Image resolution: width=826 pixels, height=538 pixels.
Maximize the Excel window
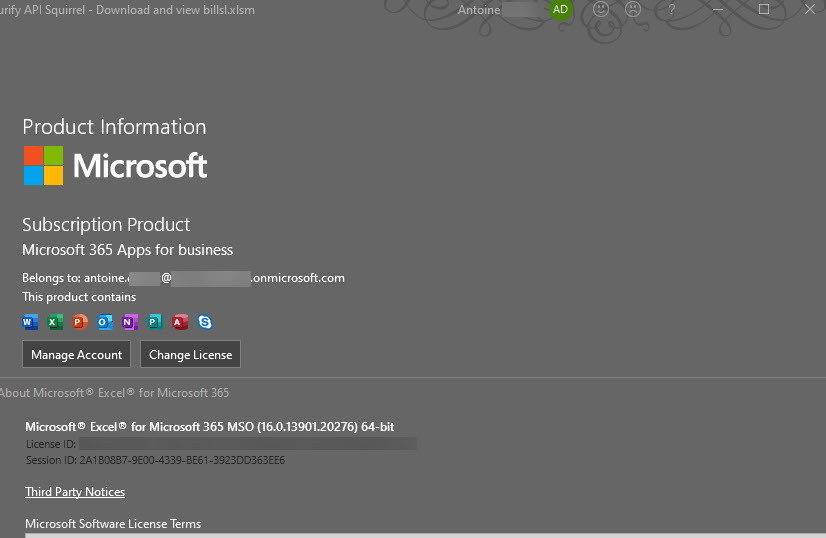click(x=764, y=9)
